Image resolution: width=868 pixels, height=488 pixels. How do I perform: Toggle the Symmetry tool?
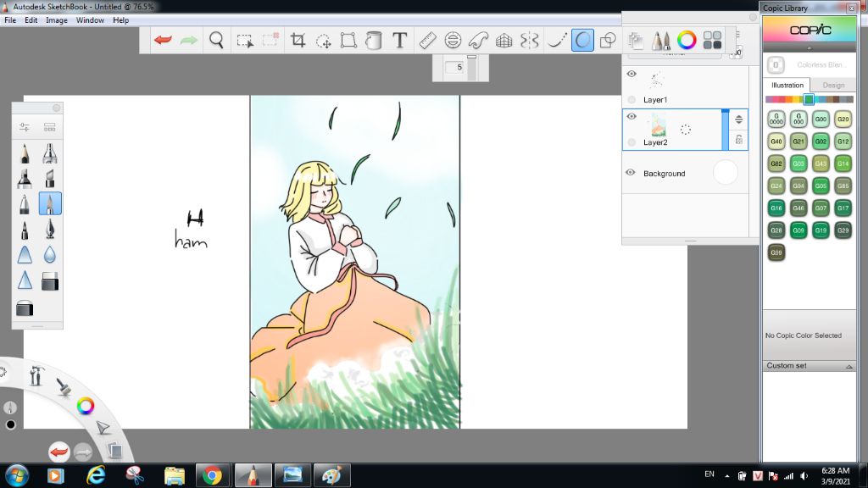[529, 40]
